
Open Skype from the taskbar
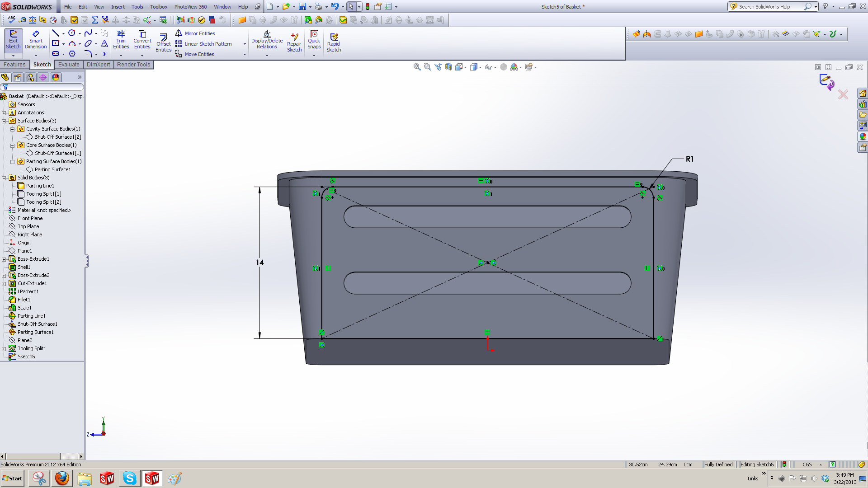coord(130,479)
